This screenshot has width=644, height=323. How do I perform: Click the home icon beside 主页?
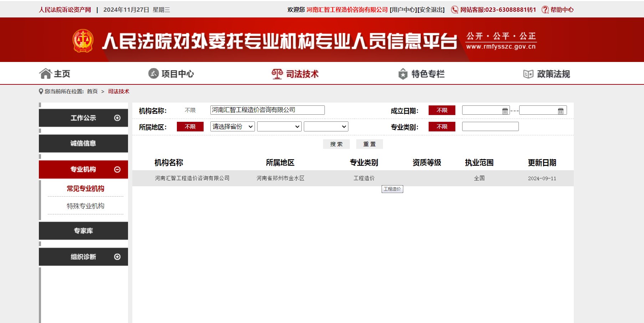point(46,74)
